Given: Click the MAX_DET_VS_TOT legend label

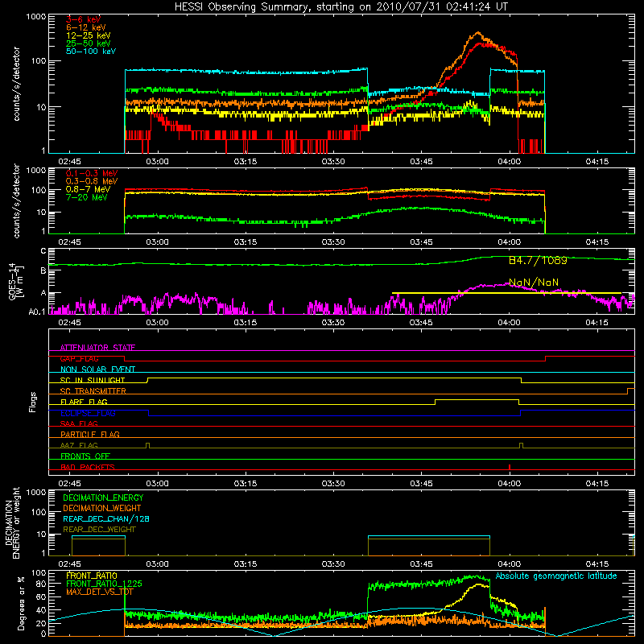Looking at the screenshot, I should (99, 592).
